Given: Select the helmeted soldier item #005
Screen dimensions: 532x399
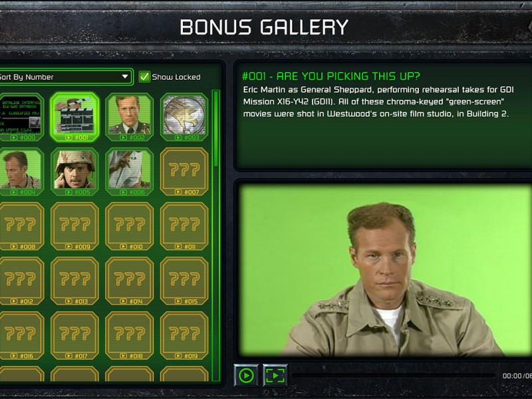Looking at the screenshot, I should point(74,172).
